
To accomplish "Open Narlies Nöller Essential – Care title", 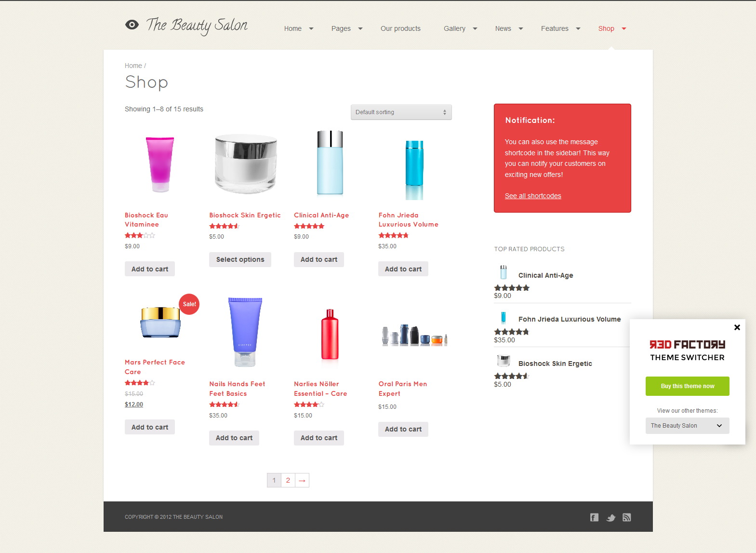I will tap(320, 389).
